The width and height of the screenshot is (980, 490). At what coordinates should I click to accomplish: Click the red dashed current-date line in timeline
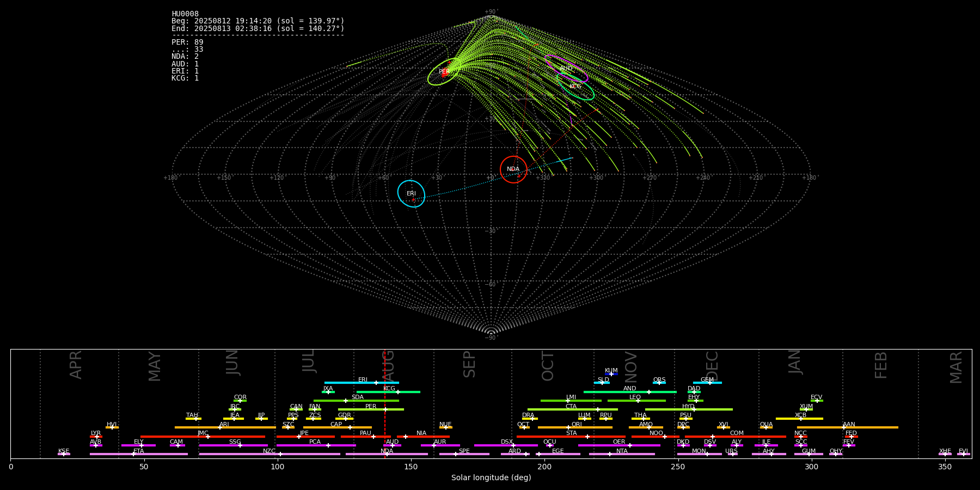(385, 403)
